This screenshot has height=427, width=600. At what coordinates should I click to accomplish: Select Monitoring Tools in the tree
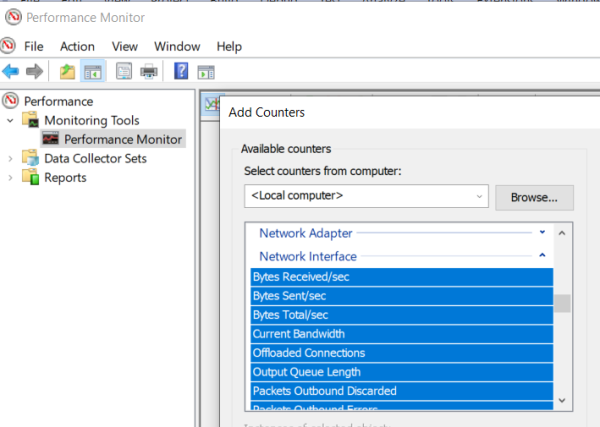pos(92,121)
